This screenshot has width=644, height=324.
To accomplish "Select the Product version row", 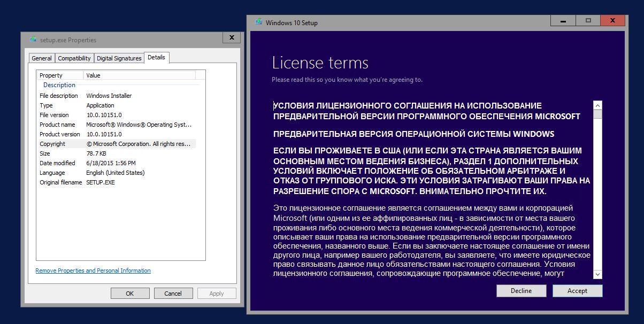I will click(117, 134).
